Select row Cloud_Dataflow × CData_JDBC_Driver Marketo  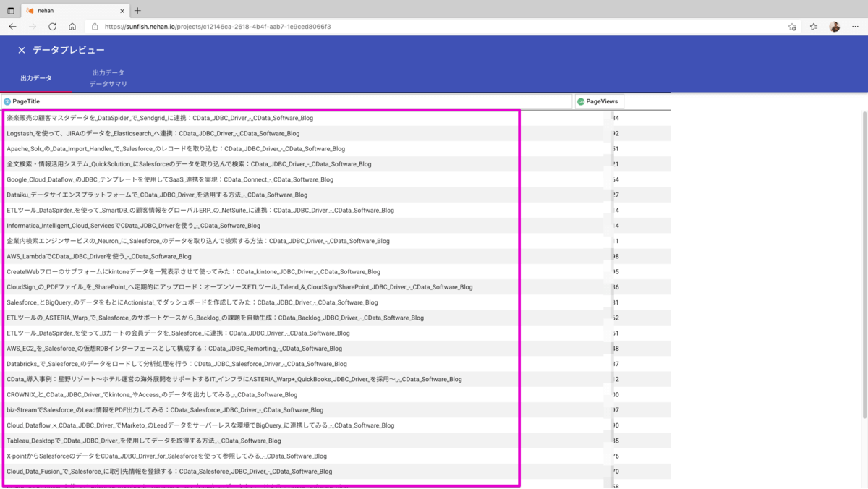[336, 425]
